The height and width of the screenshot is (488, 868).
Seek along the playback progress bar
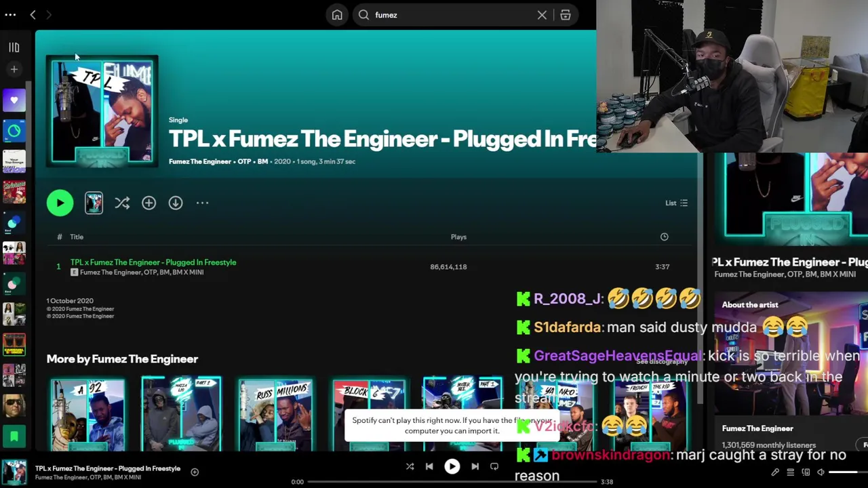(452, 482)
